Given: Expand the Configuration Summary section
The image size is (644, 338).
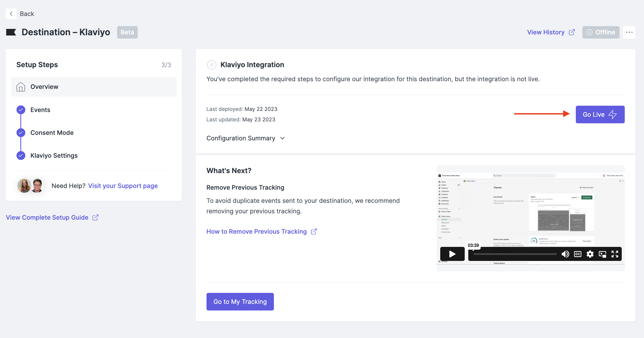Looking at the screenshot, I should coord(282,138).
